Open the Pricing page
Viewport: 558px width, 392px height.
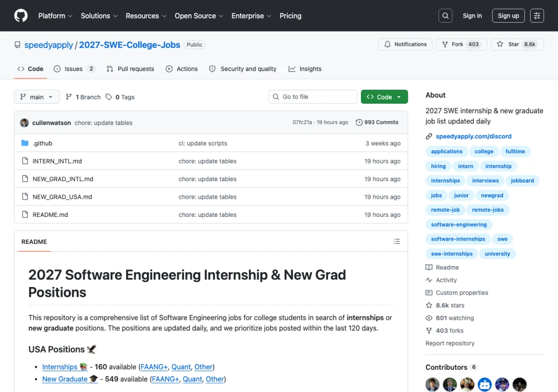291,16
